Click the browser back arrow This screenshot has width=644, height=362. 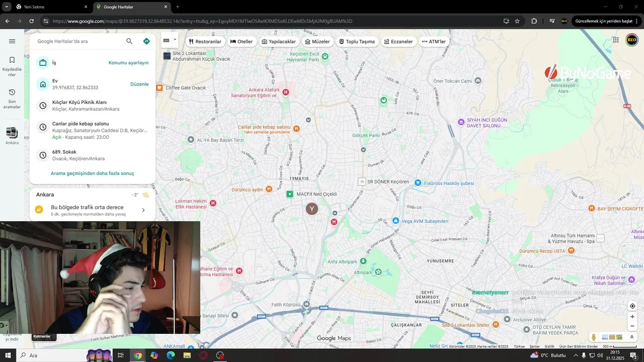(x=7, y=21)
